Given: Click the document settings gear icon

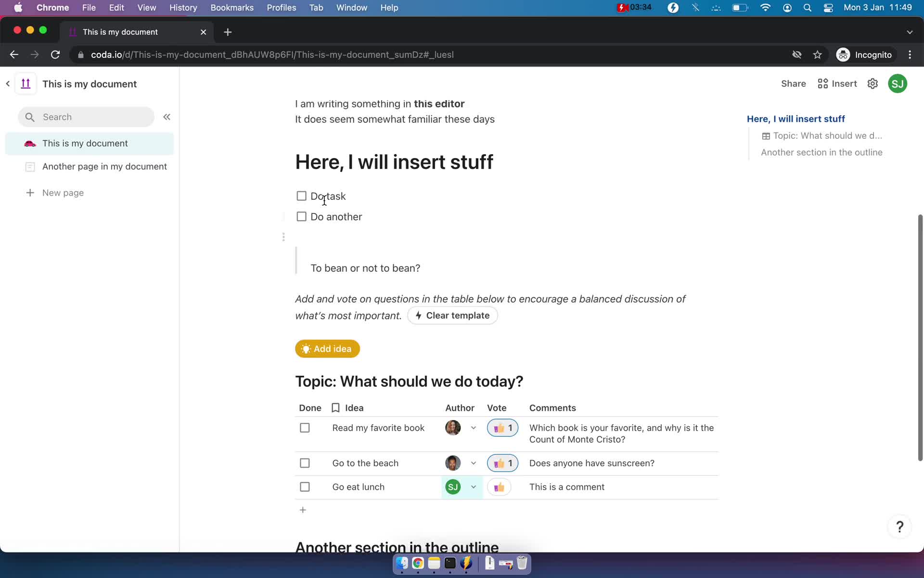Looking at the screenshot, I should point(873,83).
